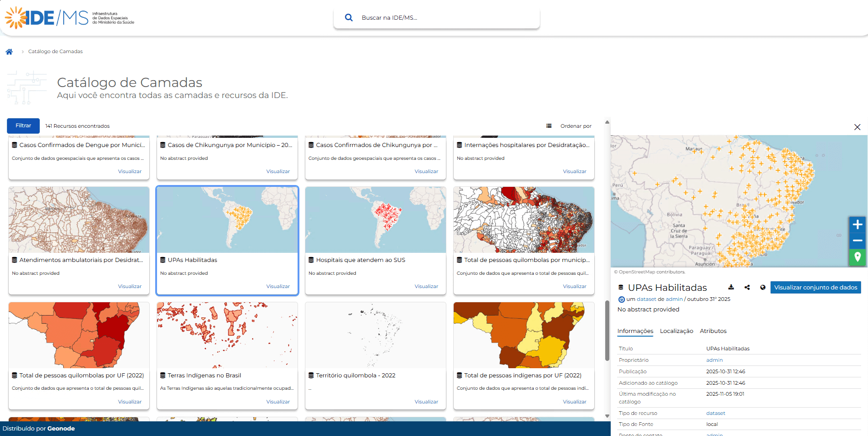Image resolution: width=868 pixels, height=436 pixels.
Task: Switch to the Atributos tab
Action: pos(713,331)
